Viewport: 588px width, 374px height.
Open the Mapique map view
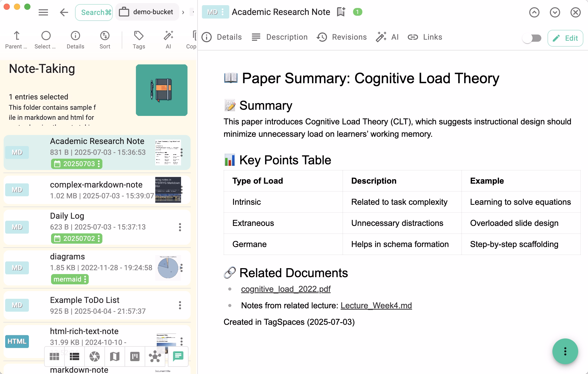[x=115, y=356]
